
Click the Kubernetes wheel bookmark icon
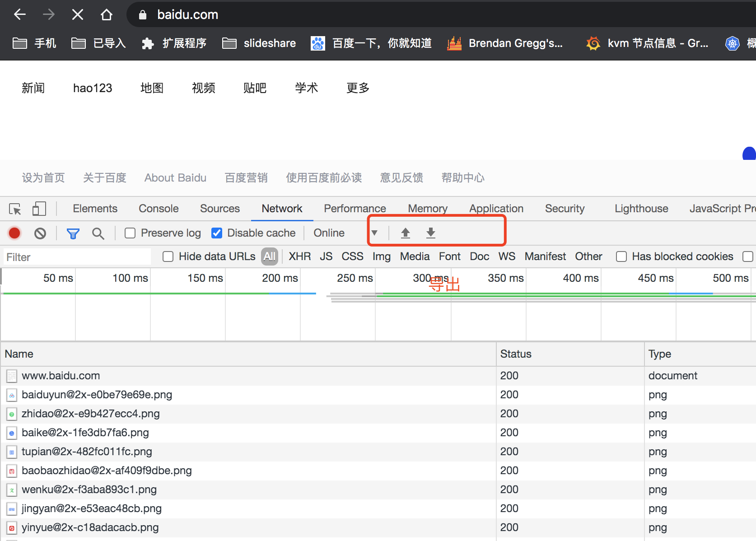pyautogui.click(x=732, y=43)
